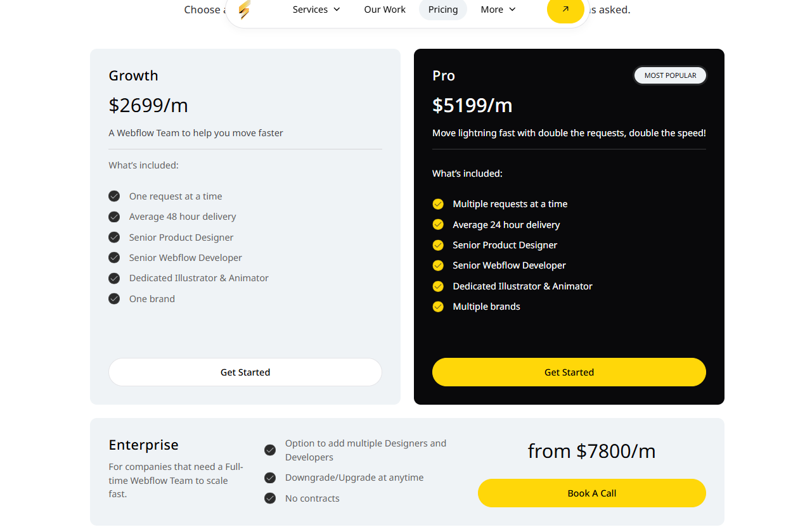805x532 pixels.
Task: Click checkmark icon beside One brand
Action: point(114,299)
